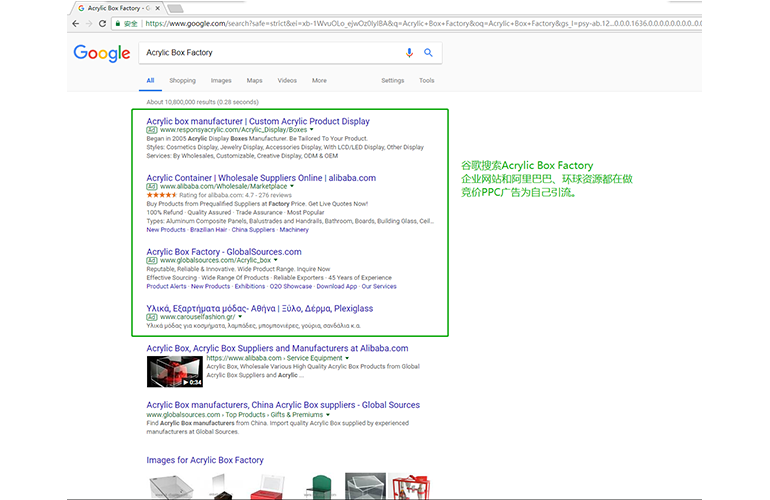
Task: Open search Settings menu
Action: point(392,81)
